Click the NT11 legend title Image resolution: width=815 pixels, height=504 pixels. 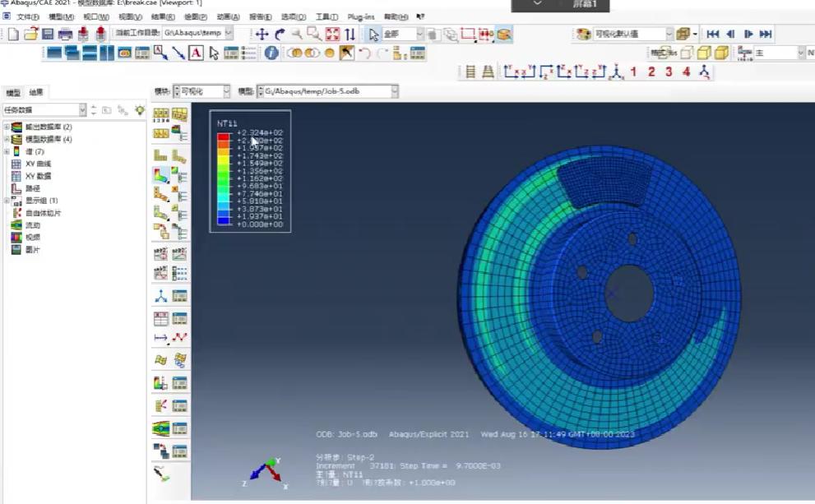227,123
